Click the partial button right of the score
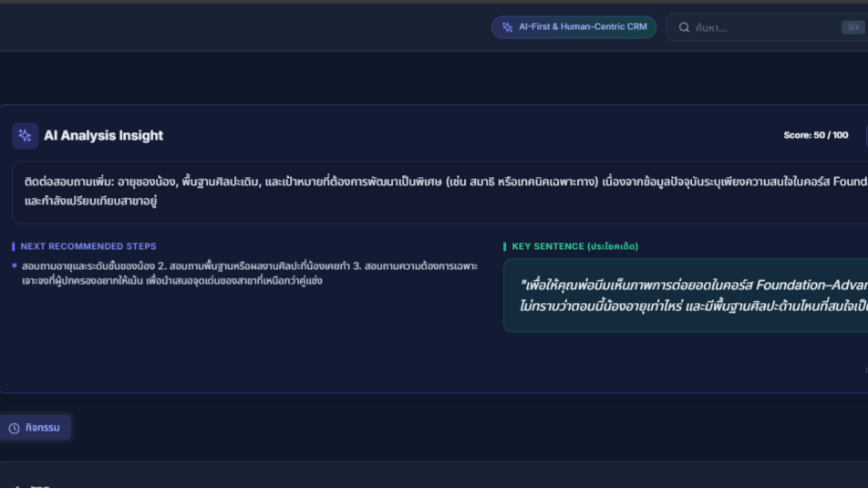Viewport: 868px width, 489px height. (864, 135)
